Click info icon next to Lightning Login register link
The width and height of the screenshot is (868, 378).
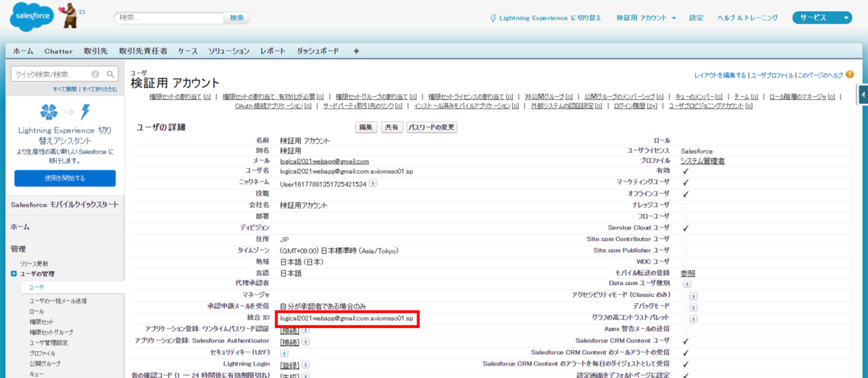305,364
